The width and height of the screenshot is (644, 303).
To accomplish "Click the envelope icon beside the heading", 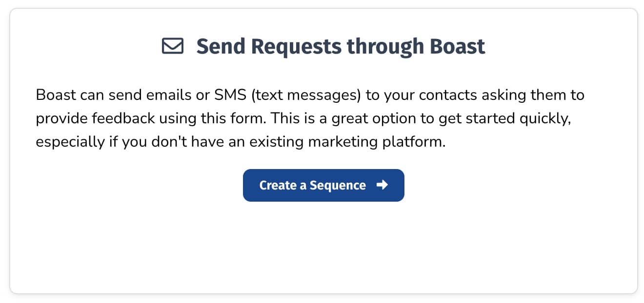I will pos(172,46).
